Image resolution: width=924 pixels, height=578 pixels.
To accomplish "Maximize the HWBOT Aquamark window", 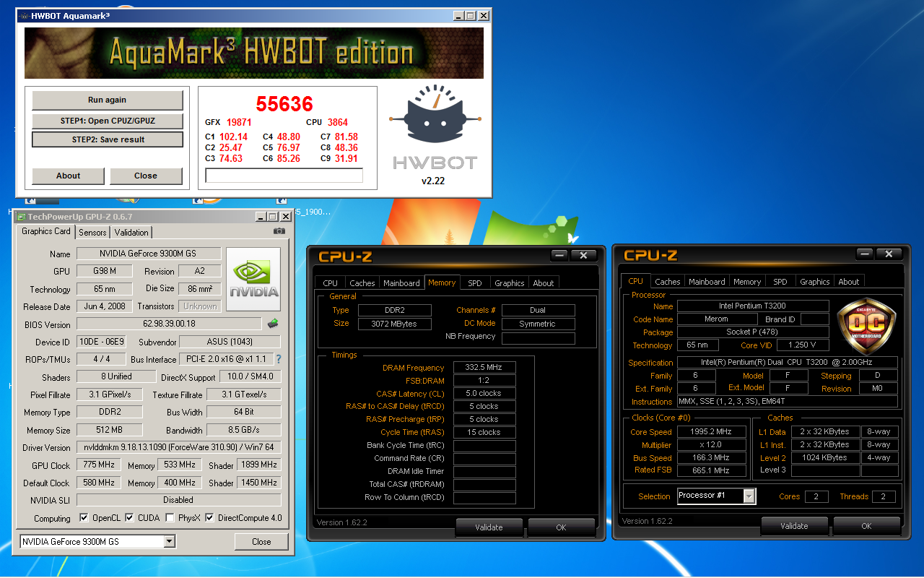I will click(470, 16).
